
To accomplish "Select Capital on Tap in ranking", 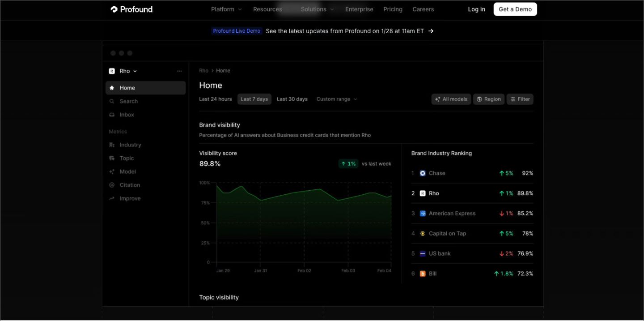I will pos(472,233).
